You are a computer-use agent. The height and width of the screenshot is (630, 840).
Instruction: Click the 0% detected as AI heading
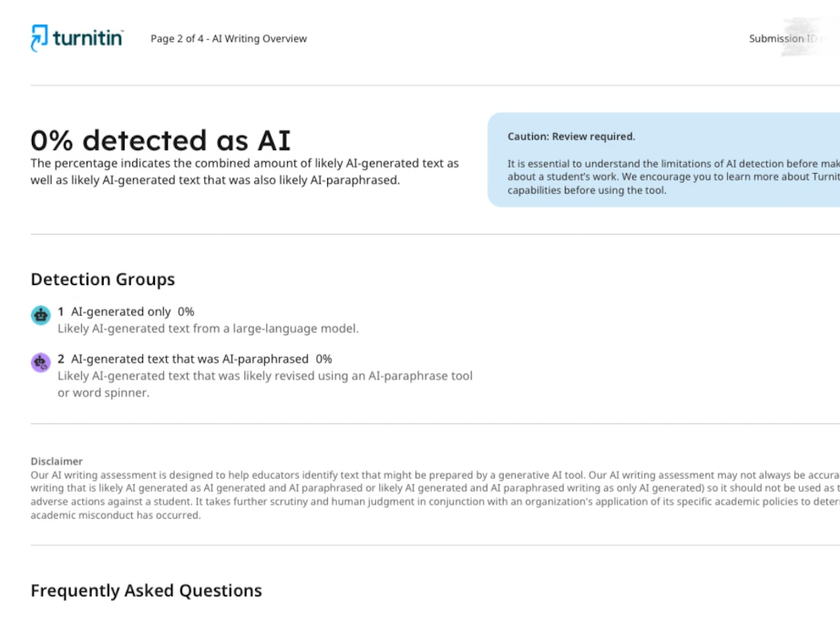point(160,140)
